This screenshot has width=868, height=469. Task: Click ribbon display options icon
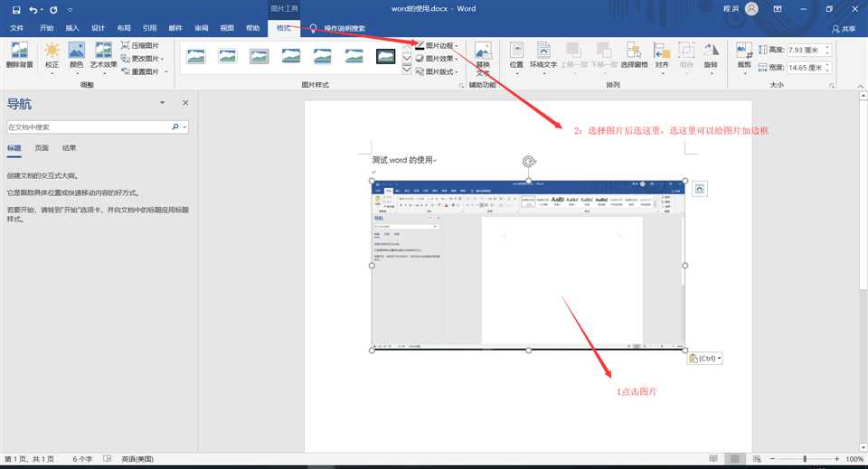[778, 9]
